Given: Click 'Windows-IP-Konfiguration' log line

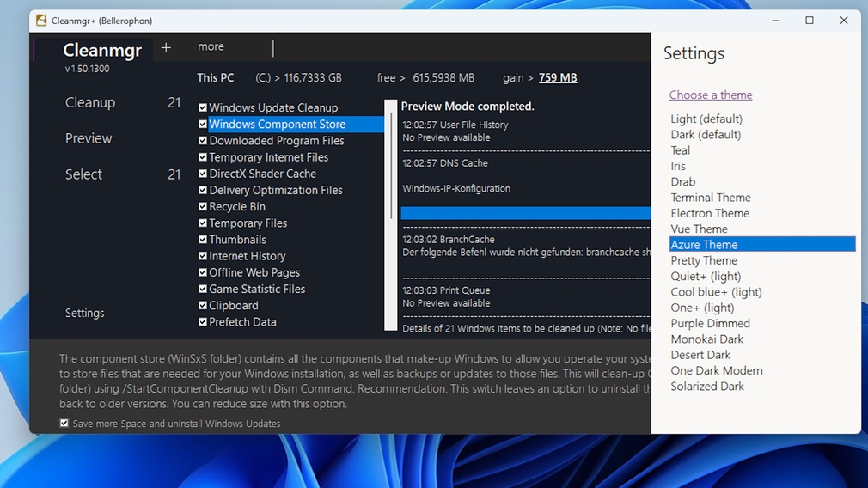Looking at the screenshot, I should coord(456,189).
